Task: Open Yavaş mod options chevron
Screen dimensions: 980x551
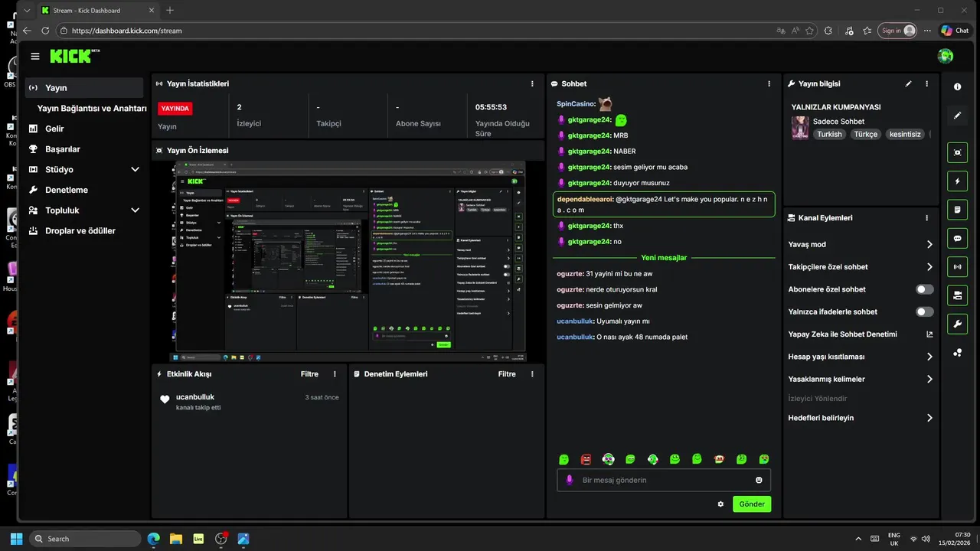Action: (929, 245)
